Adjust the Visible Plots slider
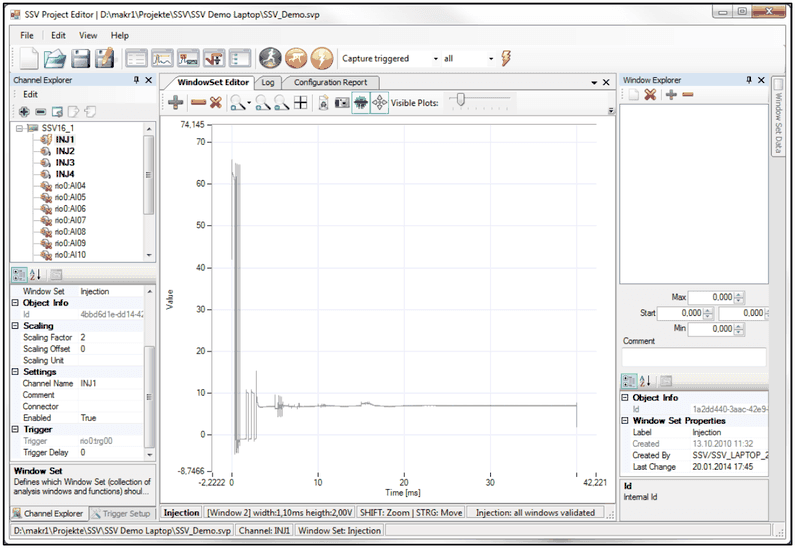795x549 pixels. click(x=460, y=99)
